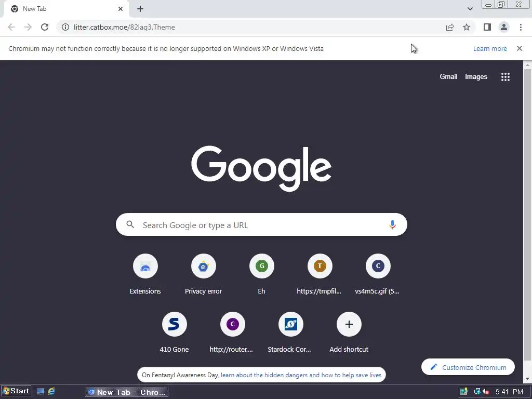Click the forward navigation arrow
532x399 pixels.
(x=28, y=27)
